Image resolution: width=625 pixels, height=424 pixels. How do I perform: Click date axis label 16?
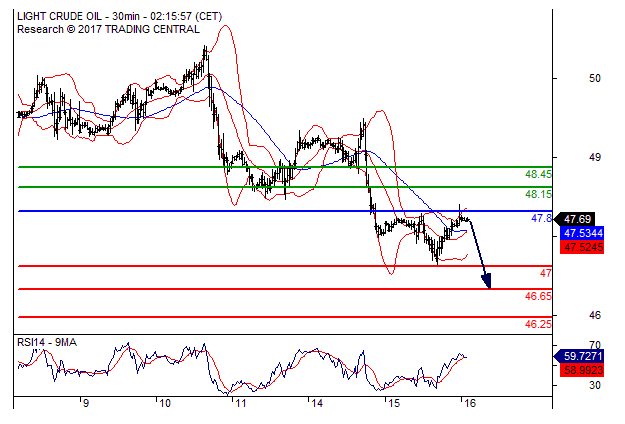(x=470, y=404)
